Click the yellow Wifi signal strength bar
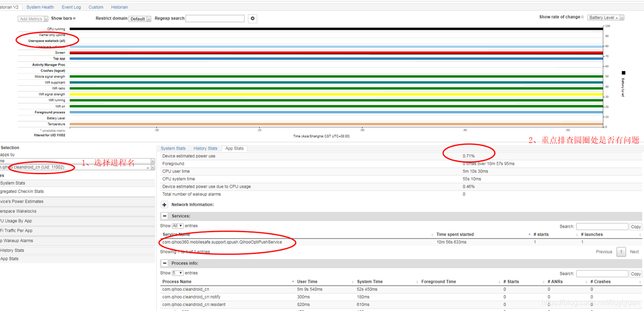The width and height of the screenshot is (644, 311). tap(336, 94)
